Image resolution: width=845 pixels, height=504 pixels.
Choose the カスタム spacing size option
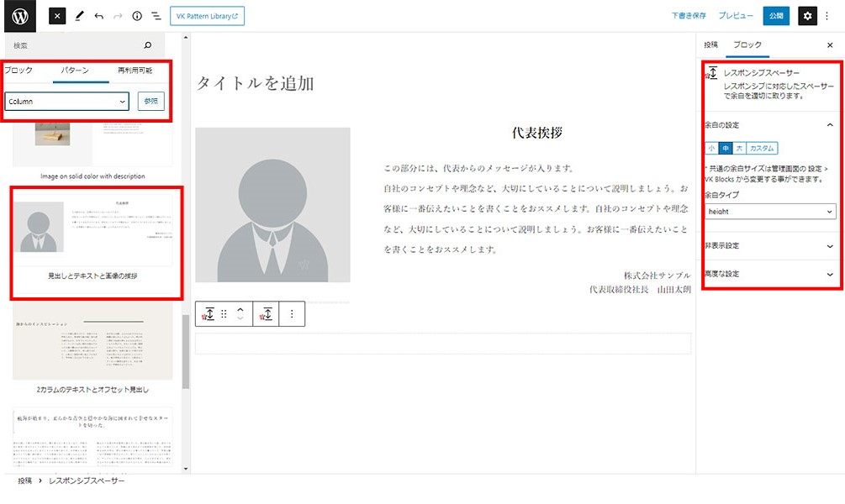click(x=762, y=148)
